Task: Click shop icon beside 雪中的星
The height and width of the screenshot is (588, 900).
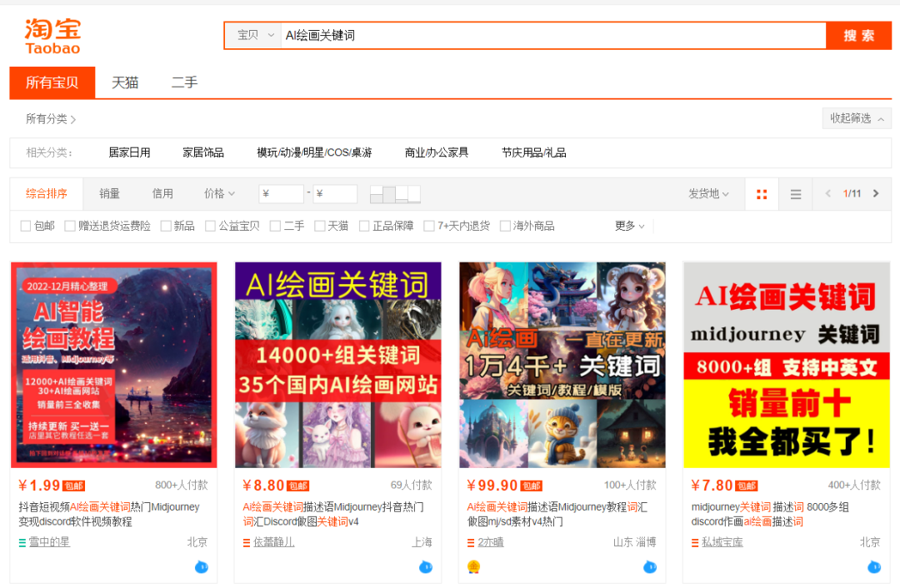Action: [x=22, y=542]
